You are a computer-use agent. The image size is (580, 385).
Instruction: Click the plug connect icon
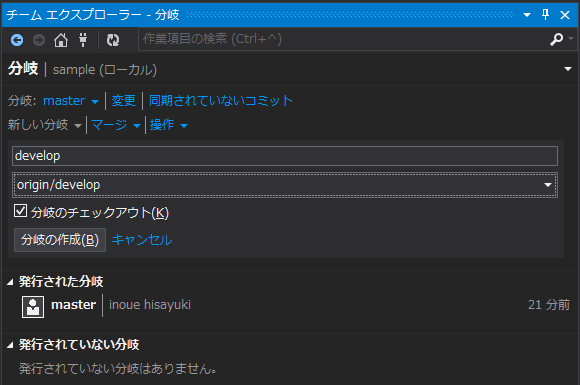(x=83, y=40)
